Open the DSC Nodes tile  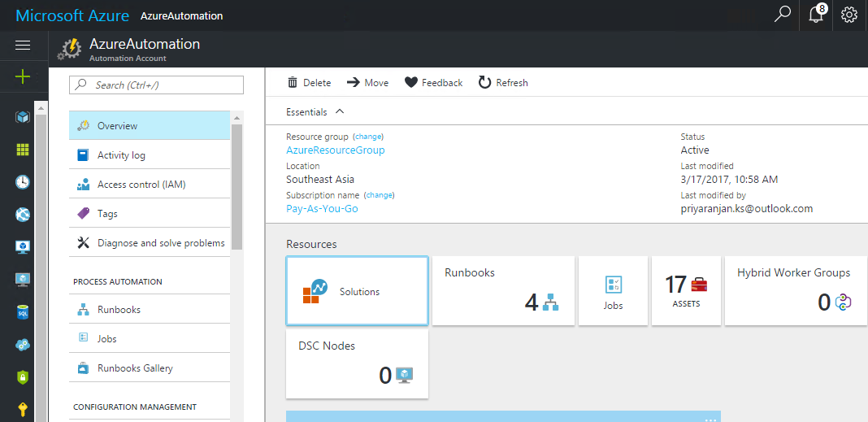coord(357,363)
